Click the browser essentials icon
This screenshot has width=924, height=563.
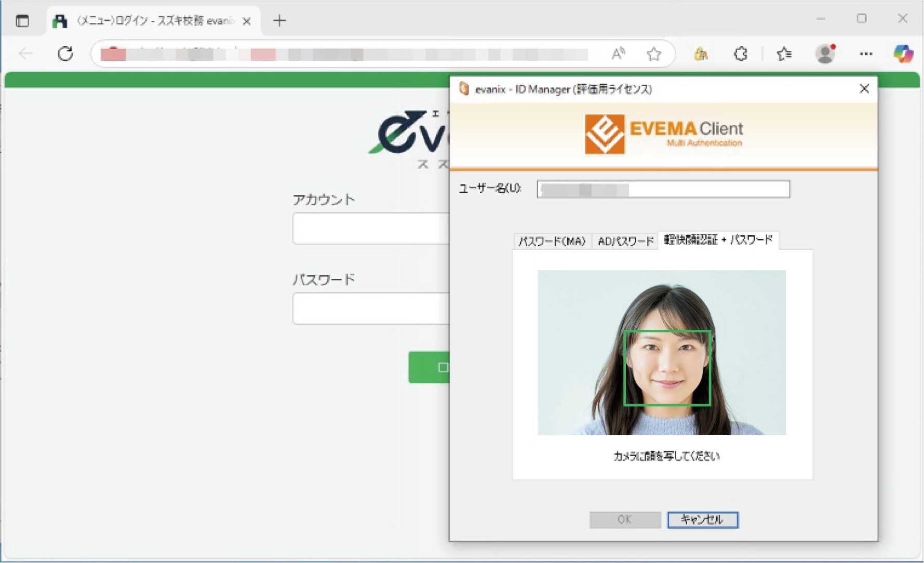click(740, 53)
